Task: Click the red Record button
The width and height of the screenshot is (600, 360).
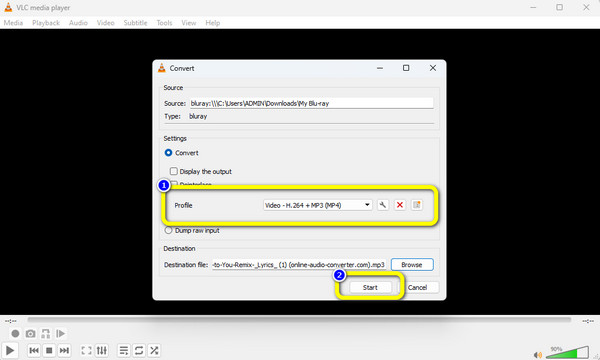Action: click(15, 334)
